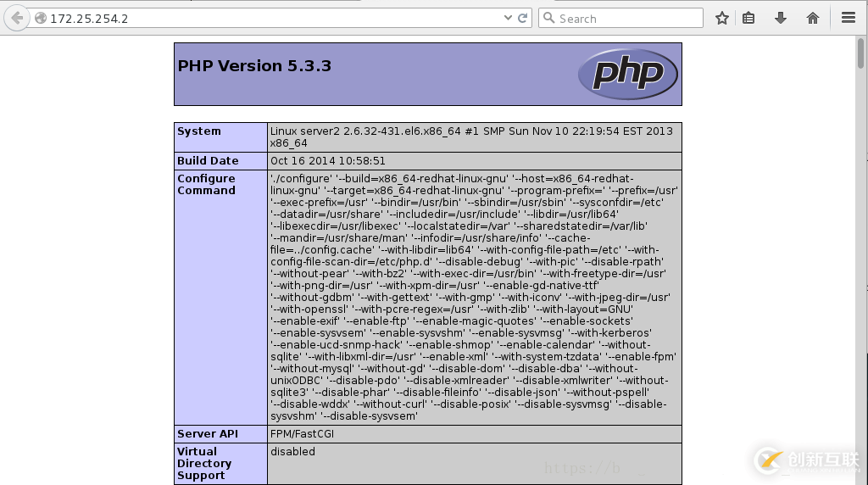Bookmark this page with the star icon

click(722, 19)
